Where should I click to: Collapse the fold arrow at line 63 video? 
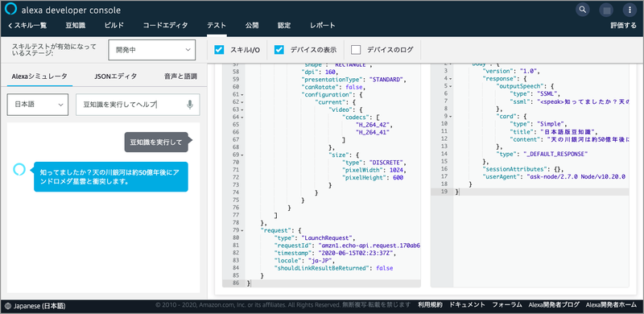tap(242, 109)
